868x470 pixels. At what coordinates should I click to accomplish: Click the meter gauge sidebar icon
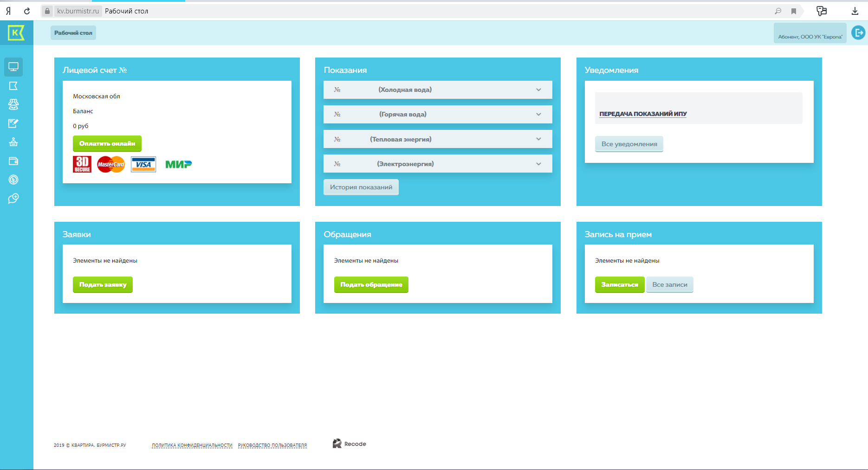(13, 180)
